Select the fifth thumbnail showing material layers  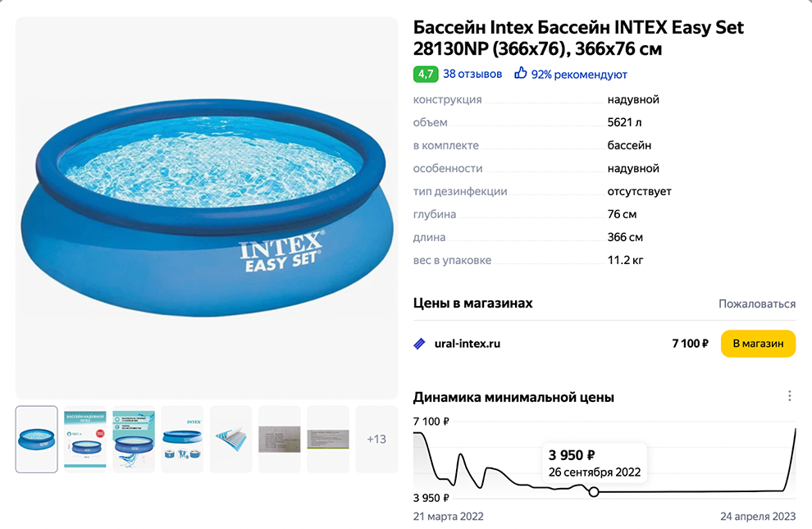pyautogui.click(x=230, y=439)
